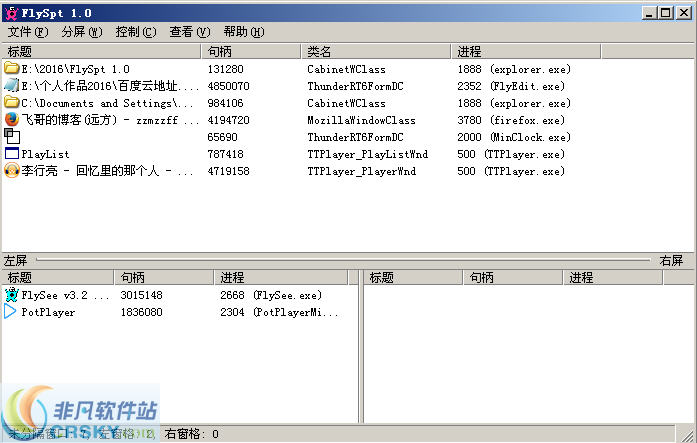Viewport: 697px width, 443px height.
Task: Sort top list by 进程 column header
Action: coord(526,52)
